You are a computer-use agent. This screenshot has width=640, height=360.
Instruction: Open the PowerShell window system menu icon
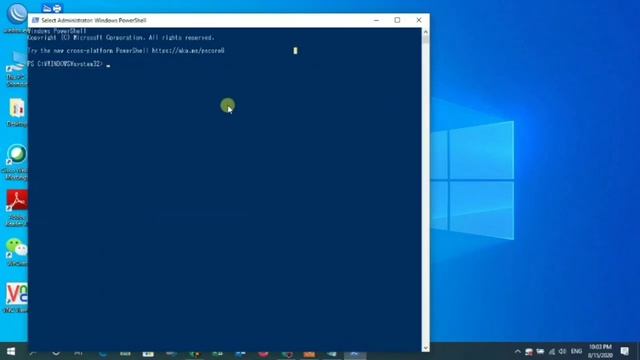point(36,20)
